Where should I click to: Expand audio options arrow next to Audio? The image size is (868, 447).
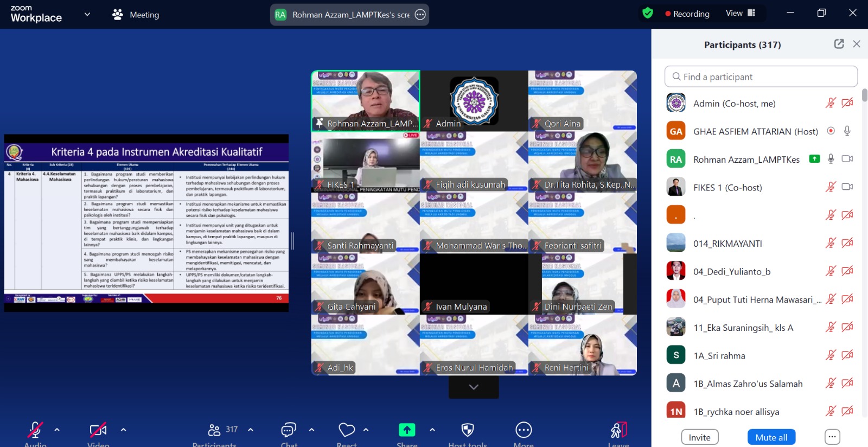click(57, 430)
